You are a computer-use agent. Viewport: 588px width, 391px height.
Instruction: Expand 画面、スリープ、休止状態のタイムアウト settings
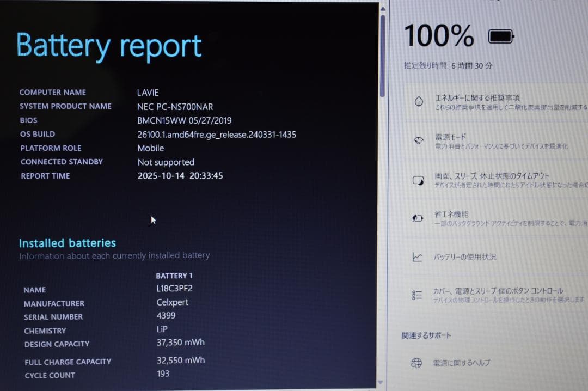pyautogui.click(x=492, y=176)
